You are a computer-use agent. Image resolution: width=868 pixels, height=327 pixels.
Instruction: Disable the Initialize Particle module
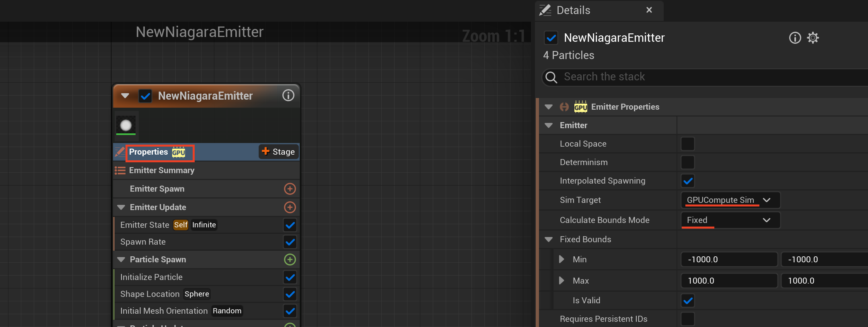(x=290, y=277)
